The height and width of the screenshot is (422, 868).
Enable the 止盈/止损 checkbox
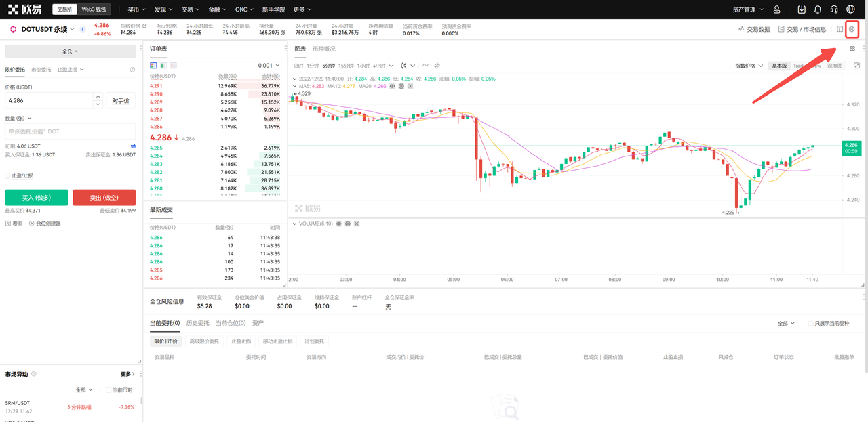pyautogui.click(x=8, y=175)
